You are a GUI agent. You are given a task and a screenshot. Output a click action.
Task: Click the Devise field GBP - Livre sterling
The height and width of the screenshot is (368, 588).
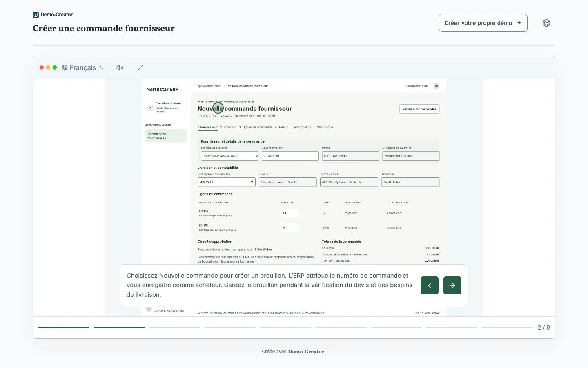pyautogui.click(x=350, y=156)
